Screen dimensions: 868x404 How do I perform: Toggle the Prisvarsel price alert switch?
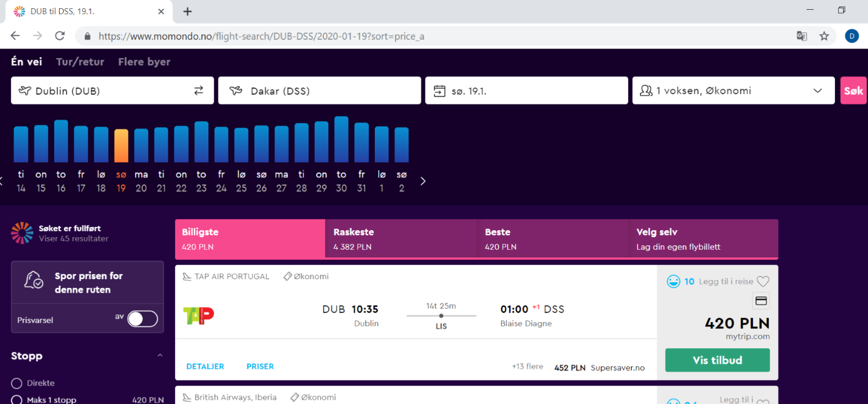click(x=143, y=319)
